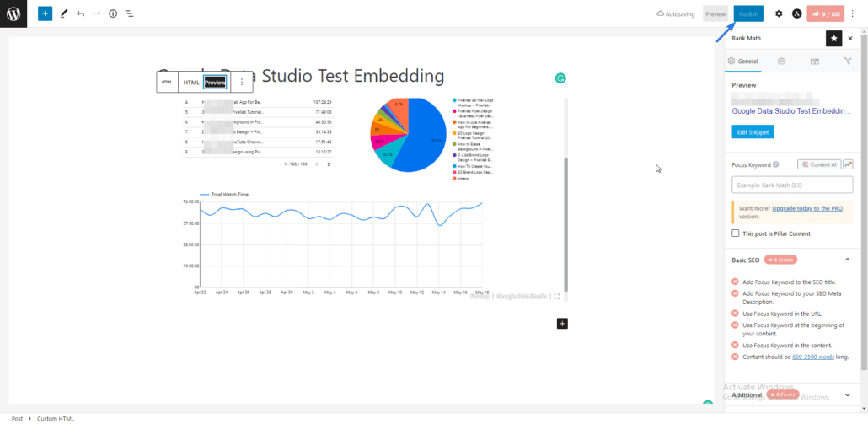The image size is (868, 424).
Task: Collapse the Basic SEO section
Action: coord(847,259)
